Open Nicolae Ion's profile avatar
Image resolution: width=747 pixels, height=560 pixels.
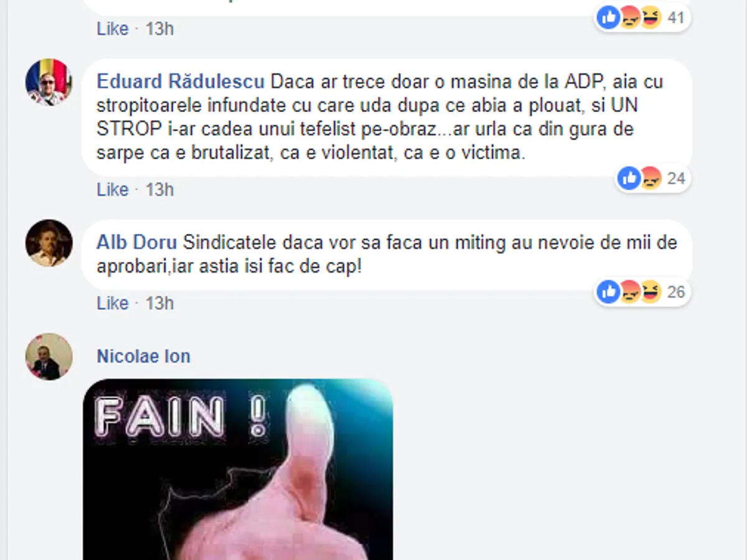(x=49, y=357)
